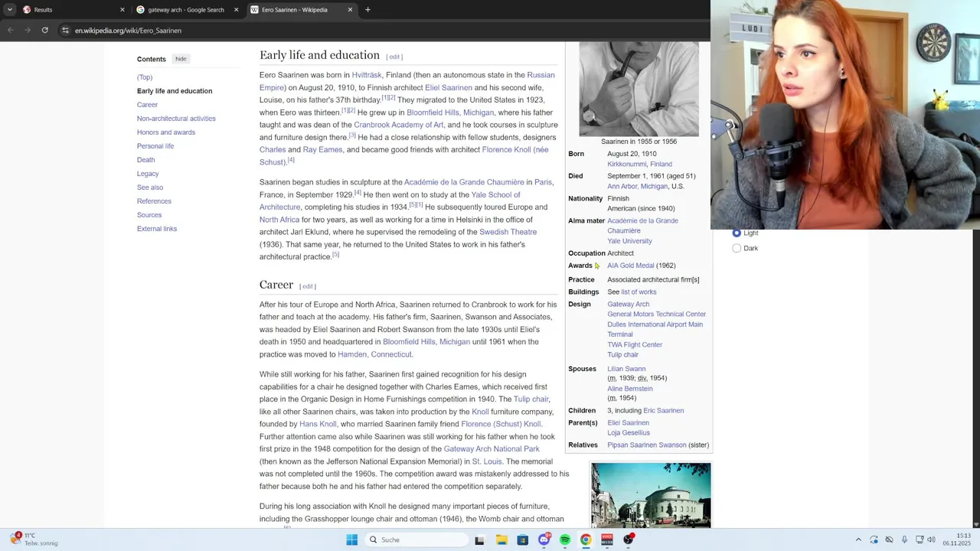Edit the Early life and education section
Screen dimensions: 980x551
(x=394, y=57)
